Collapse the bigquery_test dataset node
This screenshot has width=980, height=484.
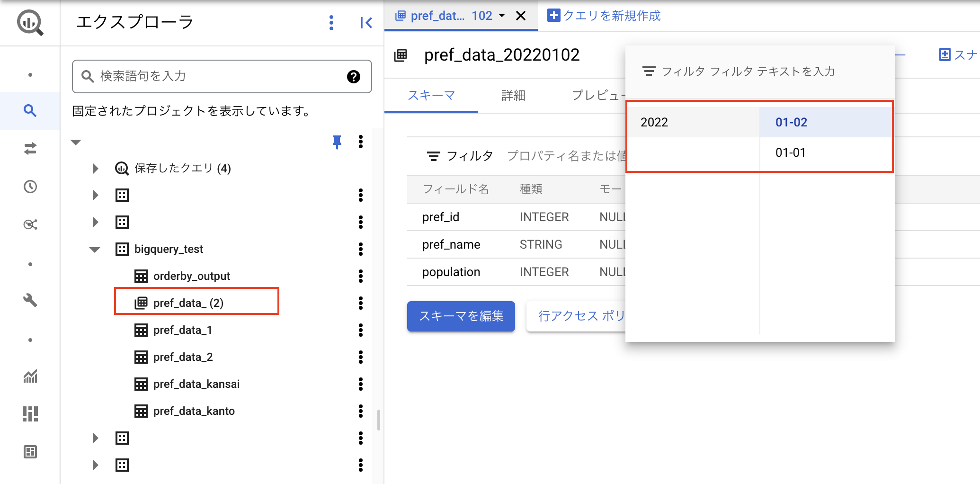95,249
